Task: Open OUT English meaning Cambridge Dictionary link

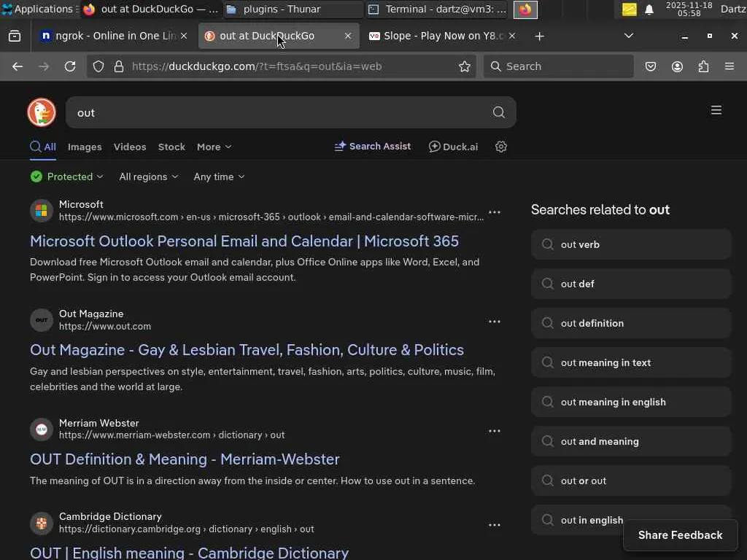Action: pyautogui.click(x=190, y=553)
